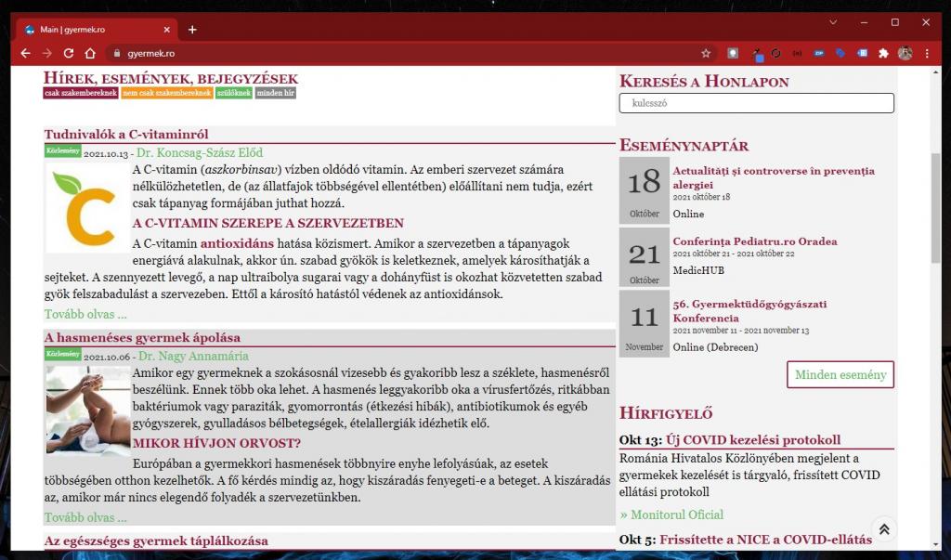The height and width of the screenshot is (560, 951).
Task: Open a new tab with plus button
Action: pyautogui.click(x=192, y=30)
